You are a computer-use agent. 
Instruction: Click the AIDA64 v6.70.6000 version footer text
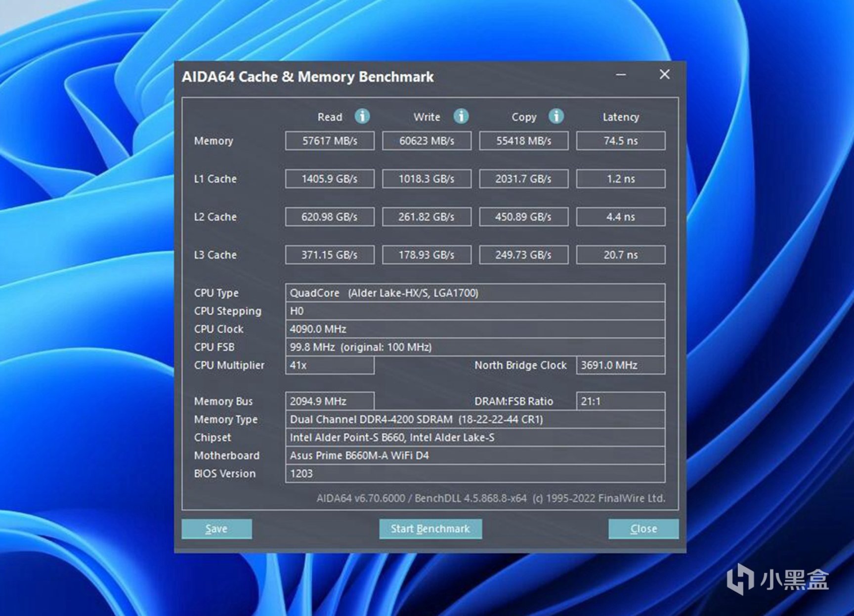(x=491, y=498)
